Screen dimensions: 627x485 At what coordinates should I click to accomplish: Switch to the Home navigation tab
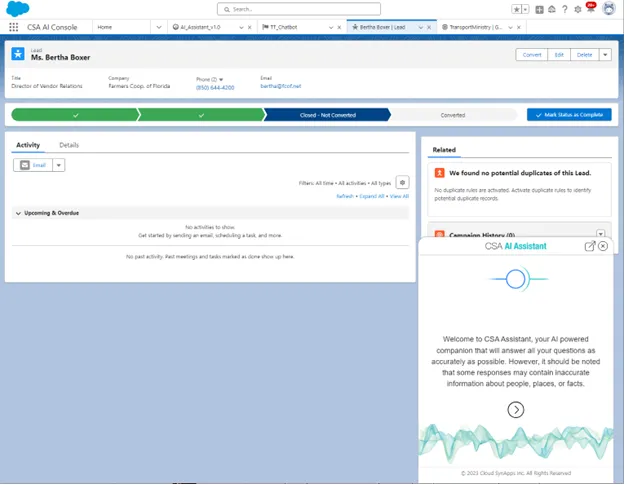point(105,27)
